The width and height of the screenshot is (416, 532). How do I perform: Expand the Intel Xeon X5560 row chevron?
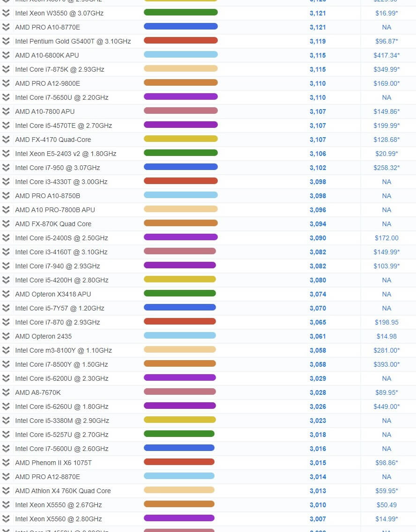6,519
